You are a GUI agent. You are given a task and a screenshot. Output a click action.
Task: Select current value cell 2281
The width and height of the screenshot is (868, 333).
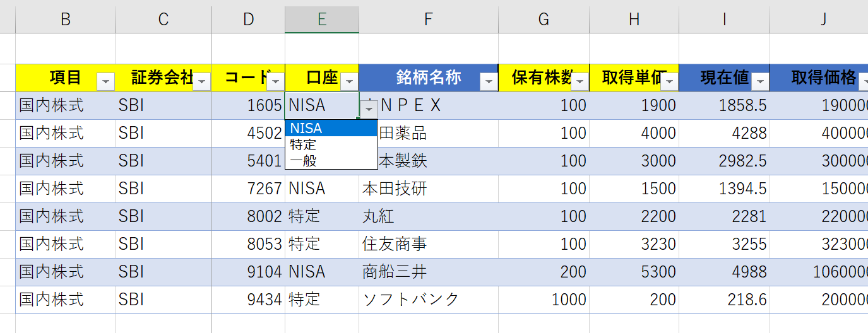(x=725, y=216)
